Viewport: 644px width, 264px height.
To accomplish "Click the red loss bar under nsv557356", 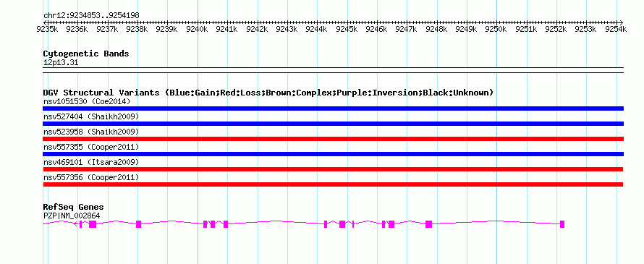I will tap(333, 184).
